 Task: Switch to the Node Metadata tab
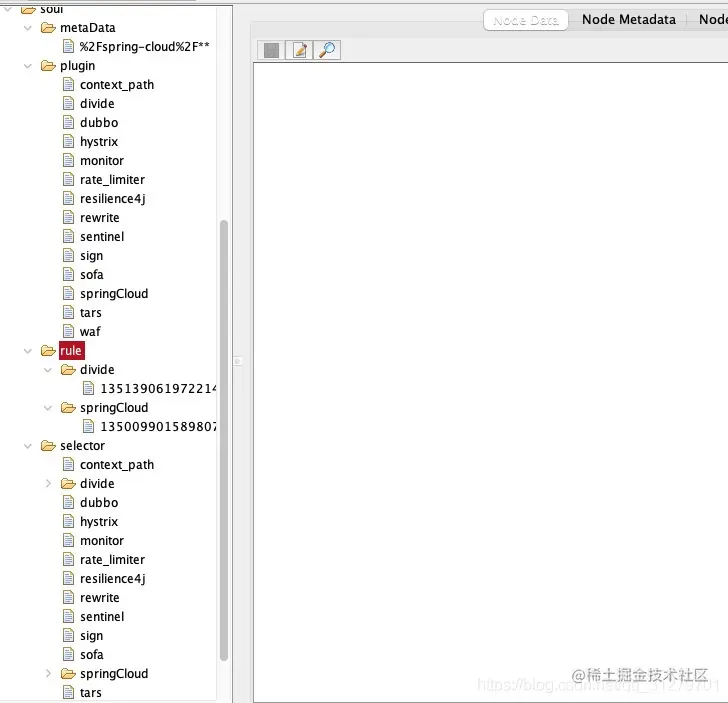[x=629, y=20]
